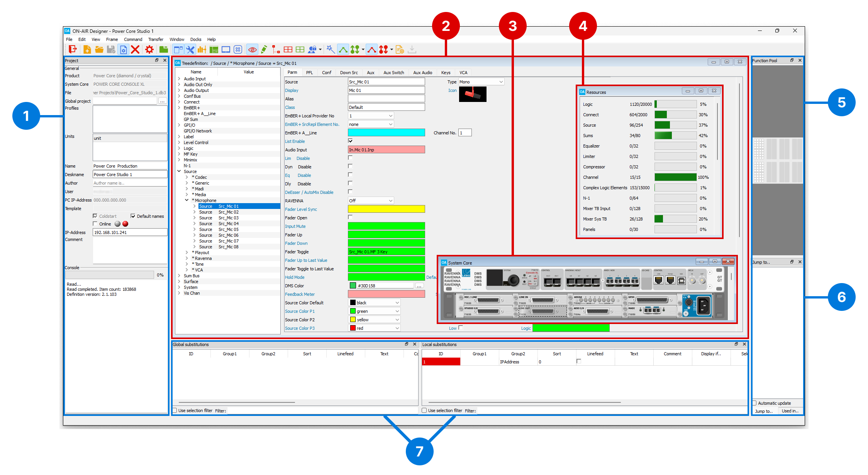
Task: Click the red eye toolbar icon
Action: [252, 49]
